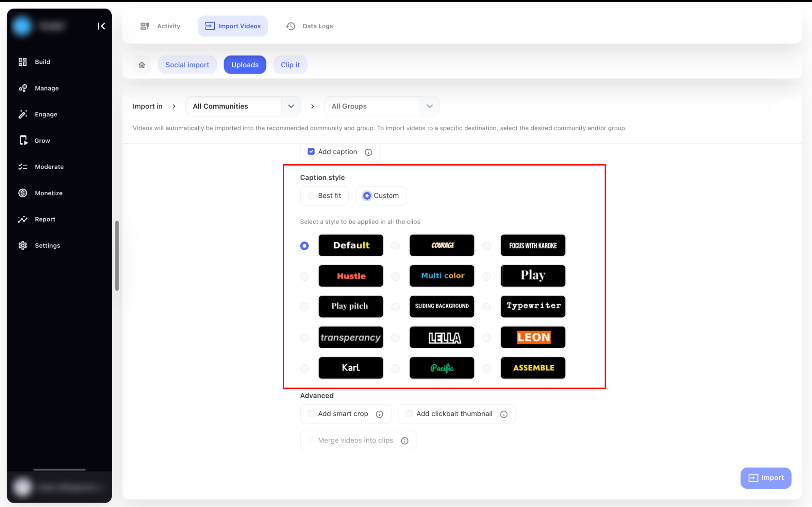812x507 pixels.
Task: Click the Monetize dollar icon
Action: click(23, 193)
